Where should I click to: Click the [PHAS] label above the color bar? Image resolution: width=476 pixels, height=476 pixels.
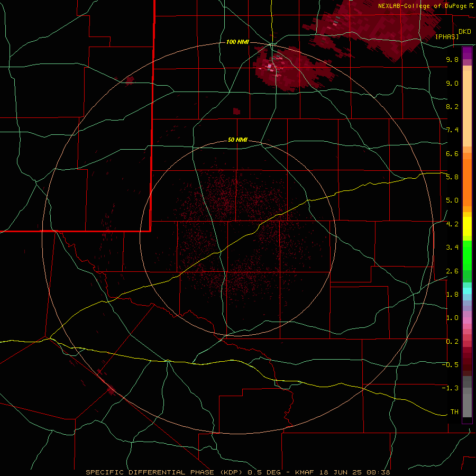447,36
